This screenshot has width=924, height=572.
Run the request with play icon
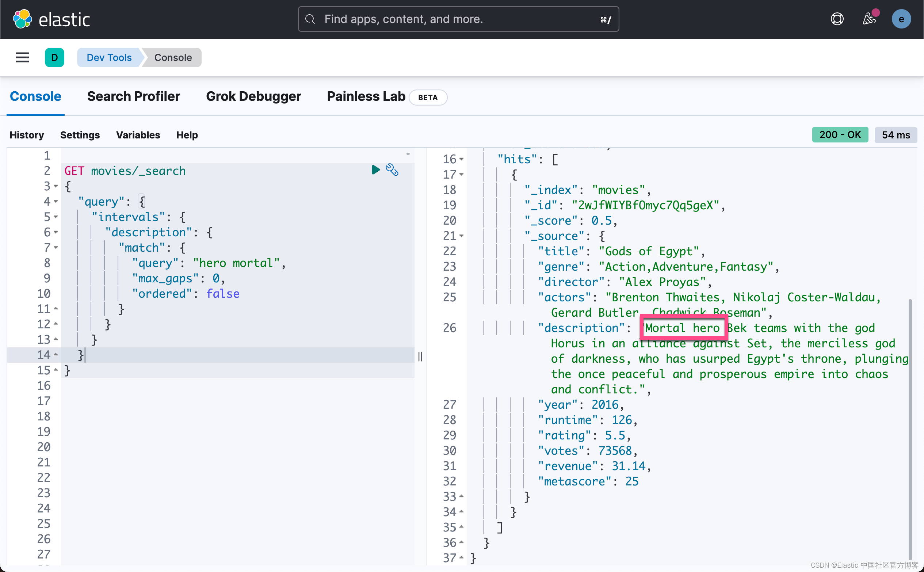coord(375,170)
